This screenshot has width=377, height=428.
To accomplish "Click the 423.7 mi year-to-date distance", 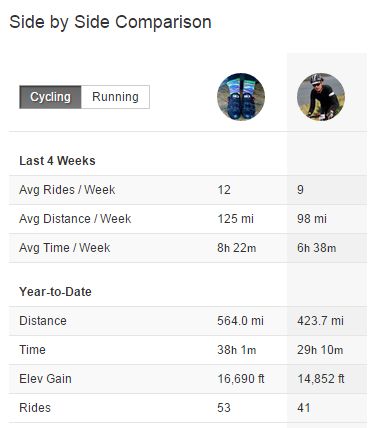I will pyautogui.click(x=320, y=321).
